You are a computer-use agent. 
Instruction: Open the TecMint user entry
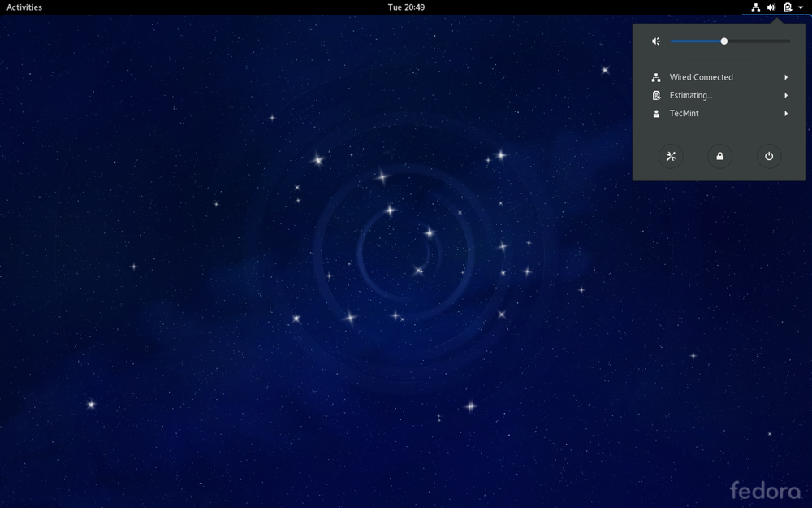[x=719, y=114]
